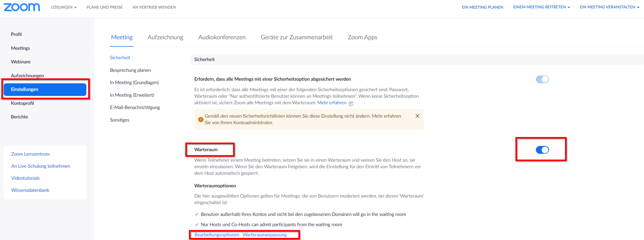Toggle the Warteraum switch
Image resolution: width=644 pixels, height=240 pixels.
pos(542,150)
